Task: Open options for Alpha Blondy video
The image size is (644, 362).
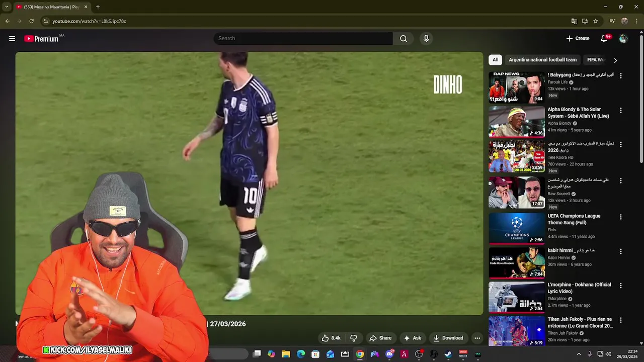Action: click(620, 110)
